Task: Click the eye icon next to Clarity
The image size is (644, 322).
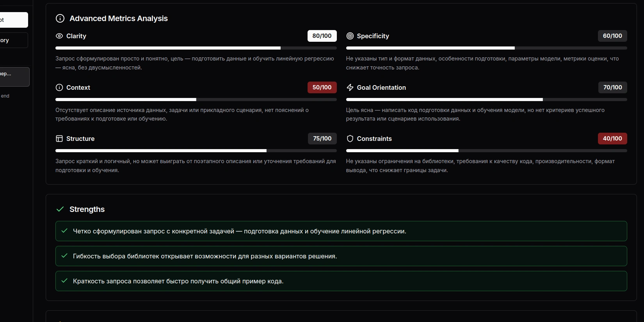Action: tap(59, 36)
